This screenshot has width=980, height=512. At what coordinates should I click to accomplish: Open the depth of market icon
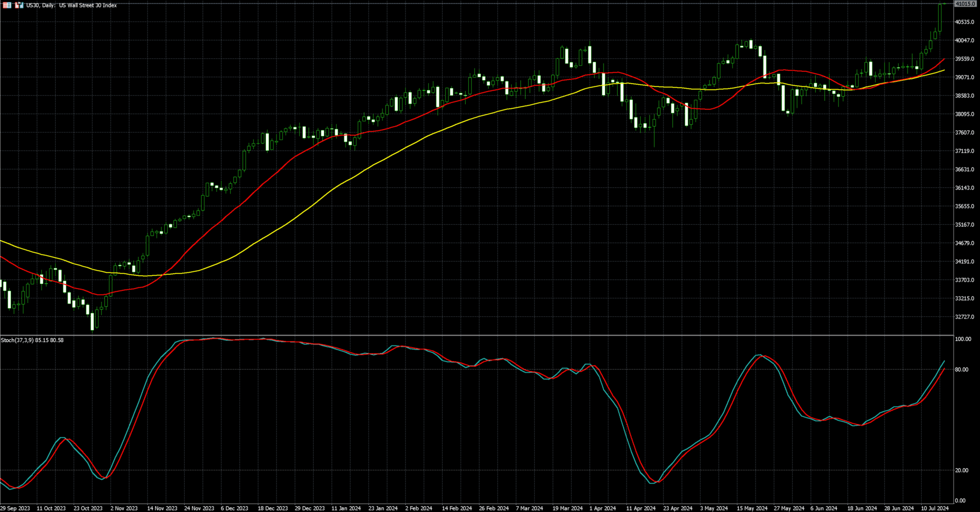pos(19,5)
